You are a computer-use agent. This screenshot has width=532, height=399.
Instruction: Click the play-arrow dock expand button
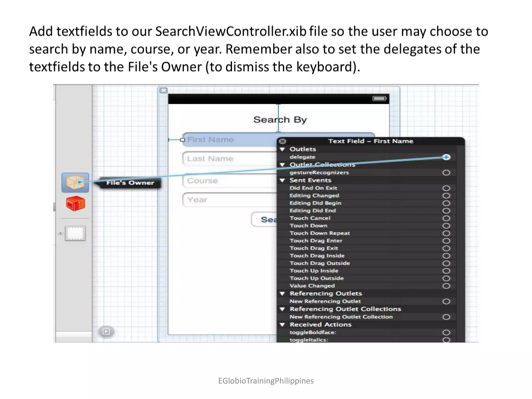(x=106, y=331)
